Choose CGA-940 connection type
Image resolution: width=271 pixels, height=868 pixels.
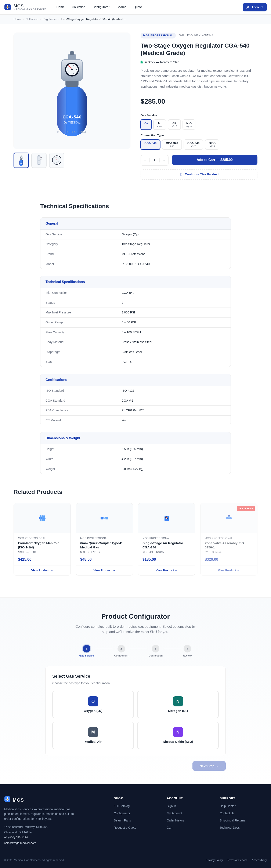coord(193,144)
